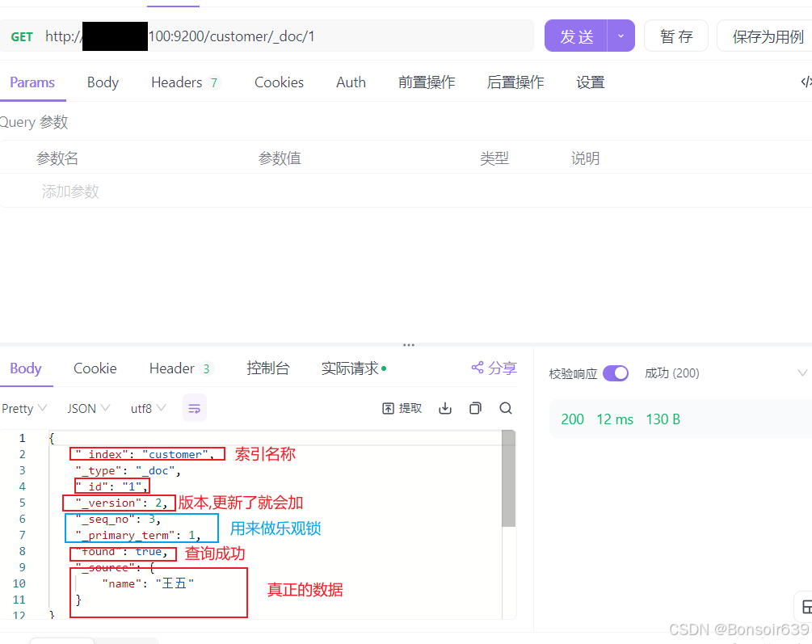Open the Cookies tab
Viewport: 812px width, 644px height.
[279, 82]
